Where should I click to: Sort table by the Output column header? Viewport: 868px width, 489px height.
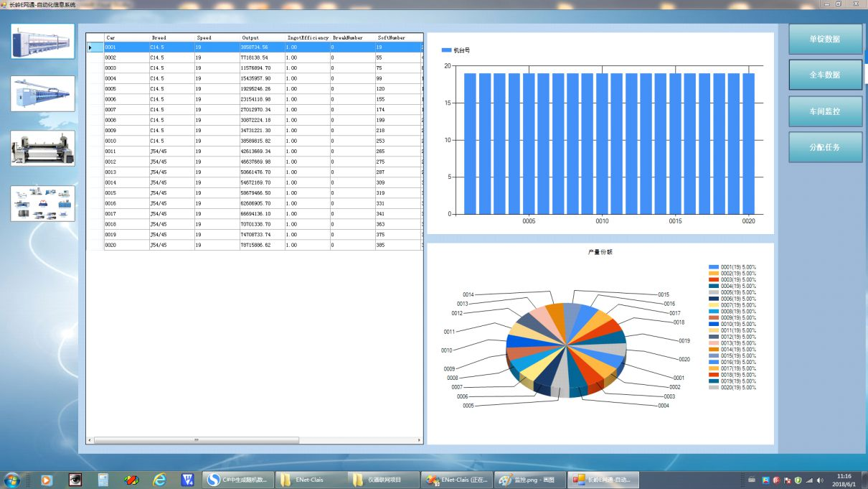250,37
